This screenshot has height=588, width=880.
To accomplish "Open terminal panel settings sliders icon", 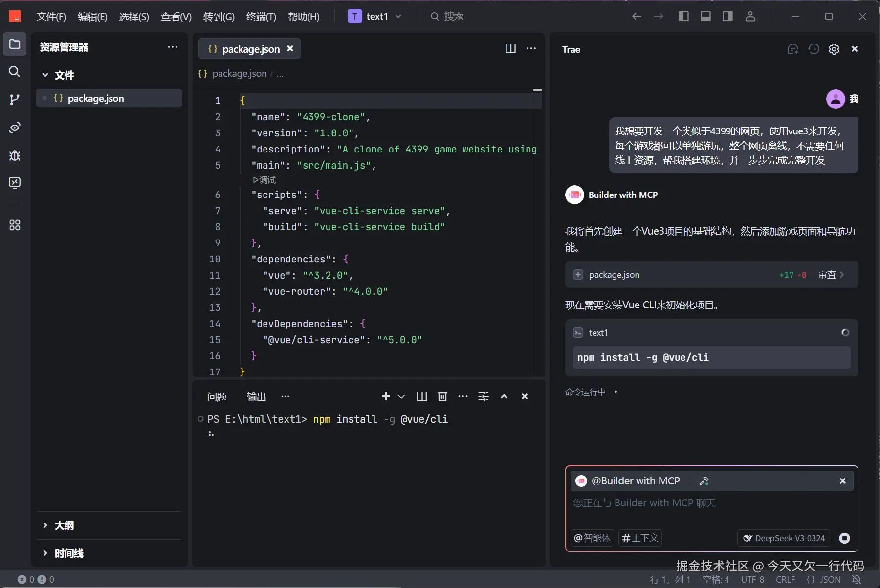I will coord(484,396).
